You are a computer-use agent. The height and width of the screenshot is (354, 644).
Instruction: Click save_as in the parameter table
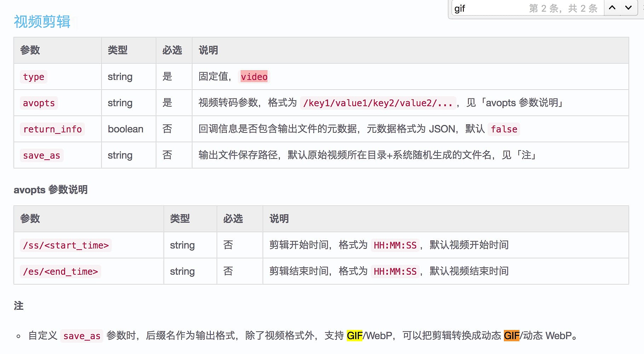41,155
